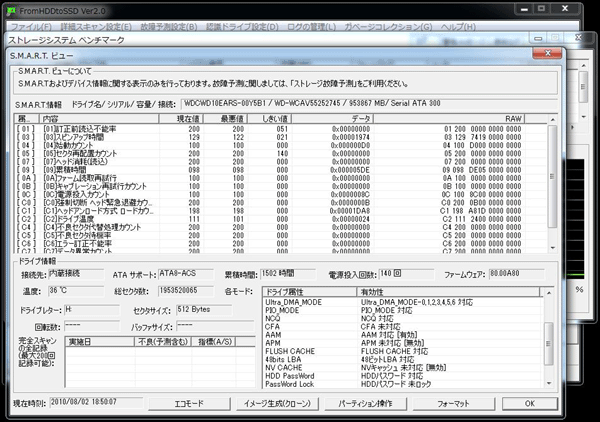This screenshot has height=422, width=600.
Task: Click the セクタサイズ field 512 Bytes
Action: pyautogui.click(x=204, y=310)
